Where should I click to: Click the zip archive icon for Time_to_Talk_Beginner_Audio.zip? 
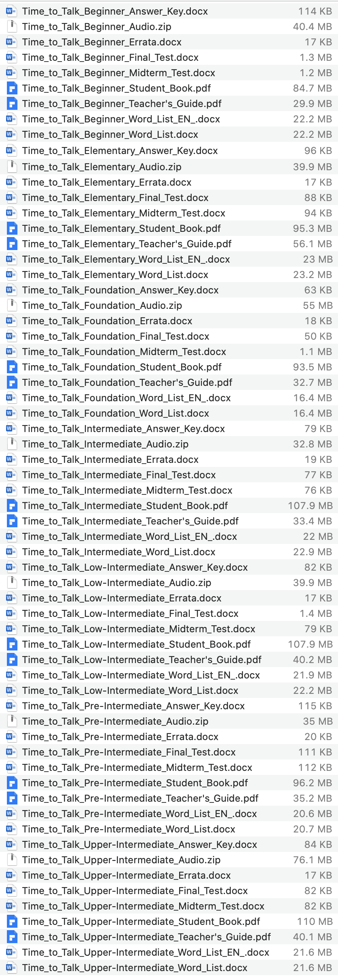tap(11, 27)
